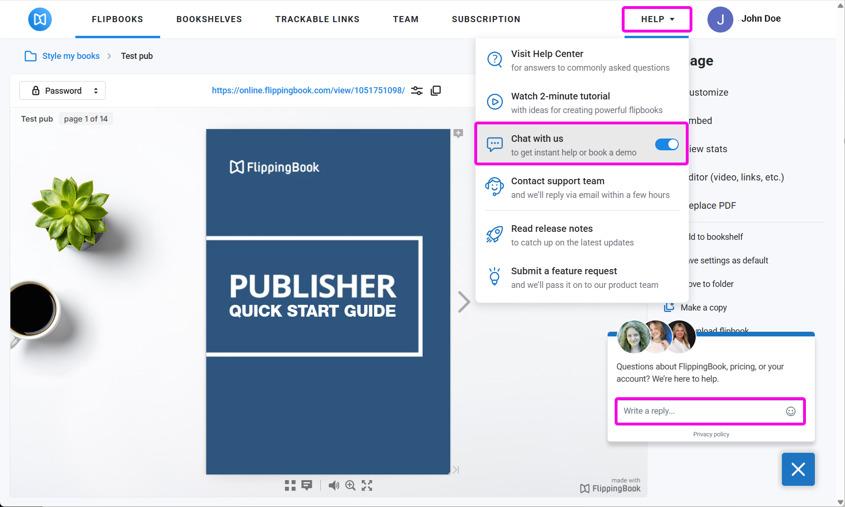The height and width of the screenshot is (507, 845).
Task: Open chat Privacy policy link
Action: point(711,434)
